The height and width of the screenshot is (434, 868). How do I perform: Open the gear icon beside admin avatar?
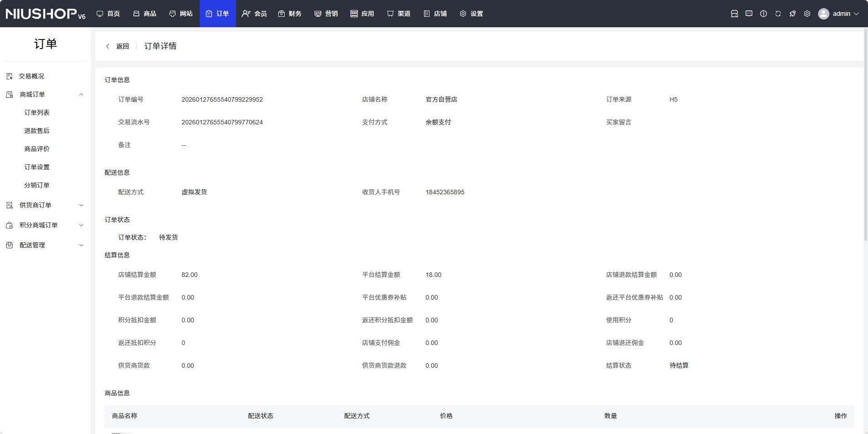point(807,14)
